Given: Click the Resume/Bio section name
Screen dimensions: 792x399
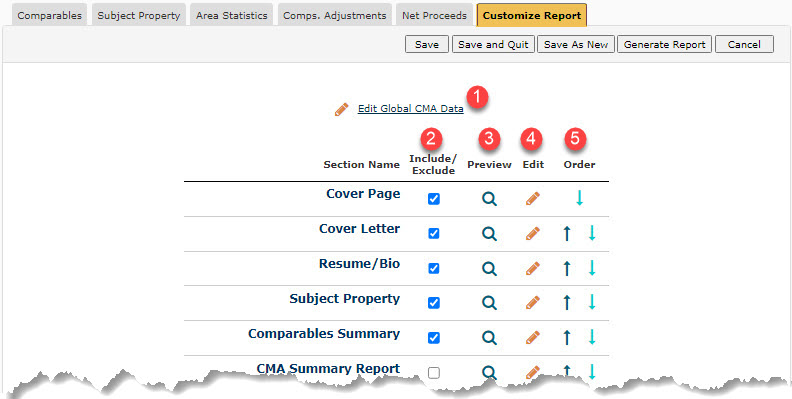Looking at the screenshot, I should click(359, 264).
